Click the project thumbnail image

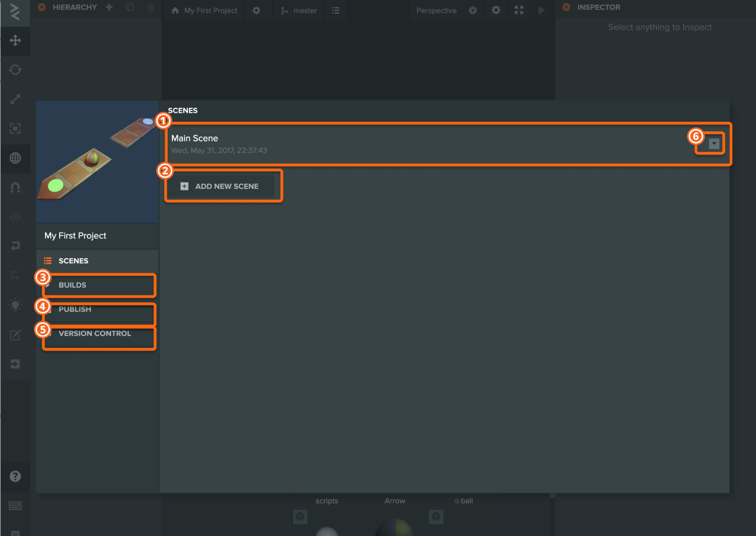(x=97, y=162)
